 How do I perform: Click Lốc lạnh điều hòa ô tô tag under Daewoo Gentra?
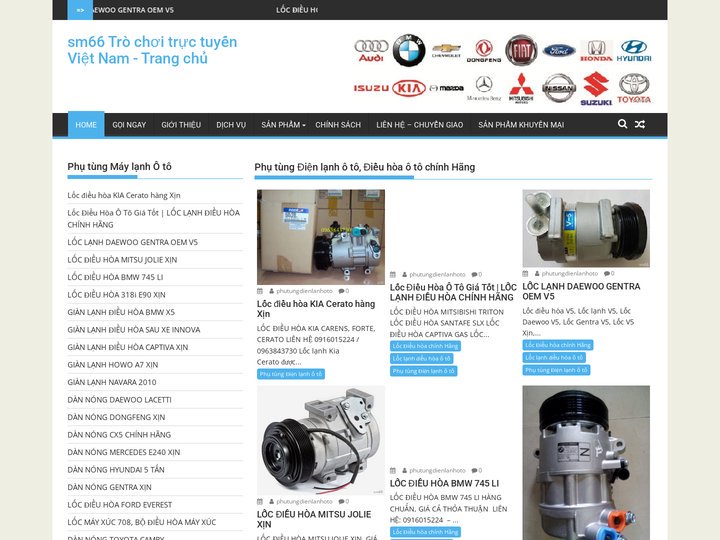(554, 357)
